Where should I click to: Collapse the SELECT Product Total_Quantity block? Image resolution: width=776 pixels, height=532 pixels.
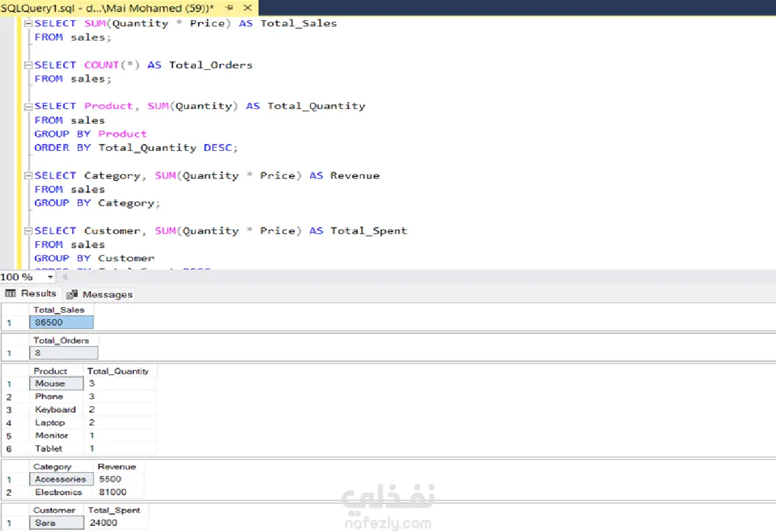click(28, 106)
